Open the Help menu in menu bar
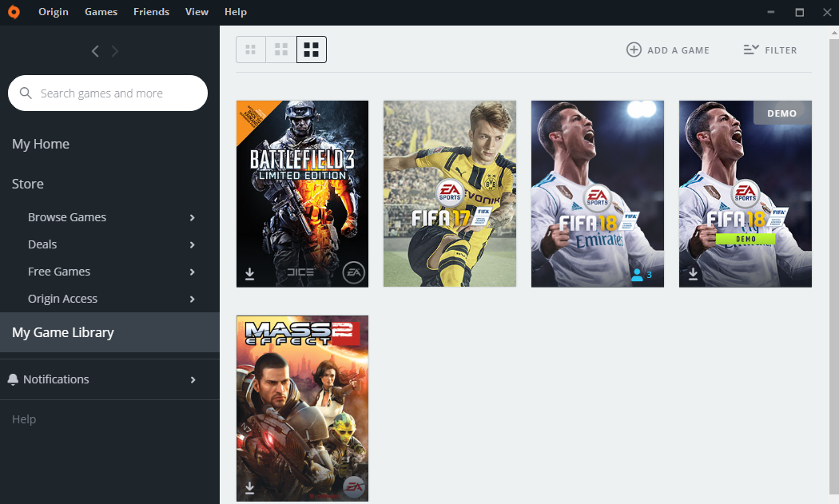 click(x=236, y=12)
